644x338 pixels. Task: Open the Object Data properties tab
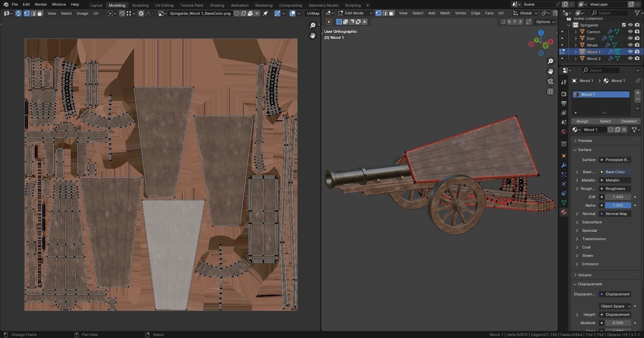(564, 203)
